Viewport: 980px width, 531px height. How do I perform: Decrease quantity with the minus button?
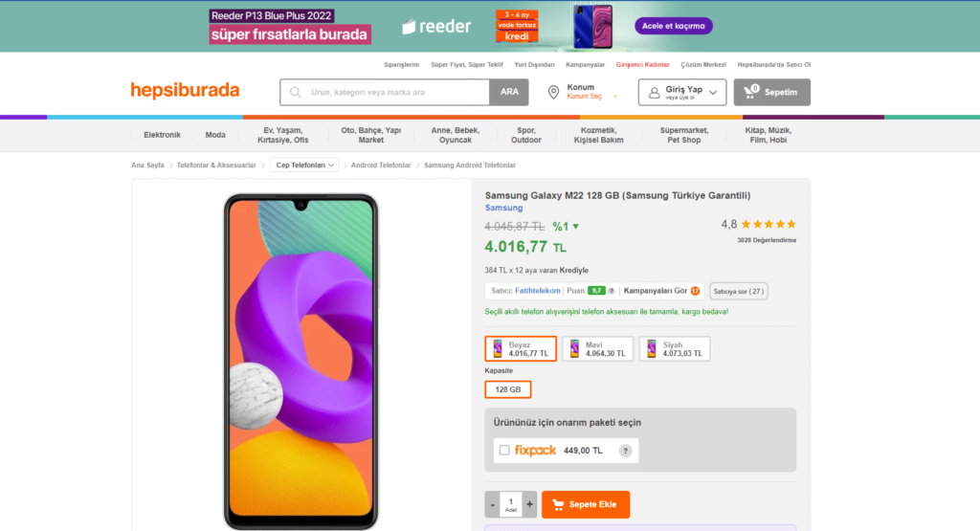[492, 503]
